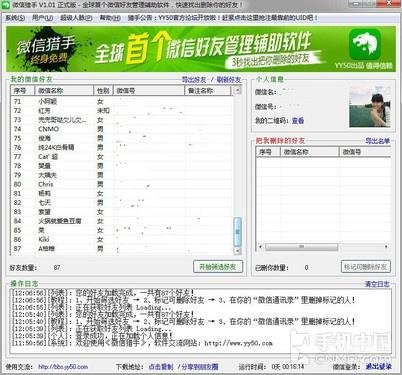This screenshot has width=402, height=375.
Task: Click 序号 header in deleted-friends table
Action: (268, 152)
